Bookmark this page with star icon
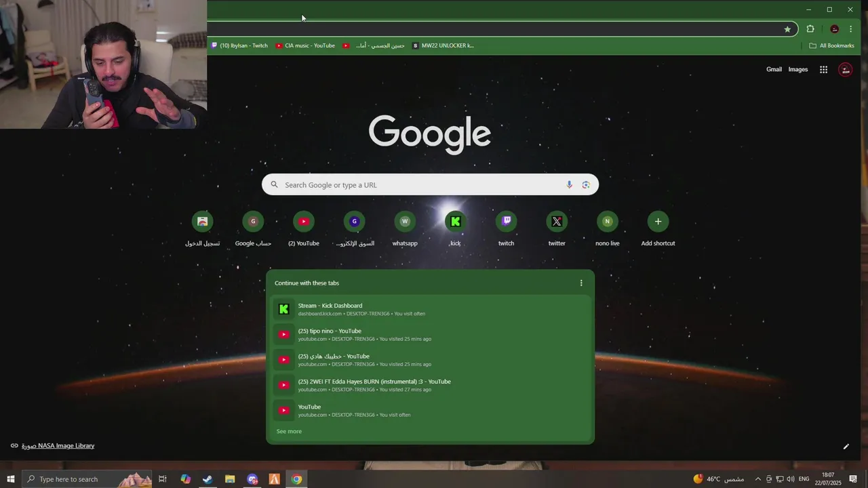 pos(787,29)
